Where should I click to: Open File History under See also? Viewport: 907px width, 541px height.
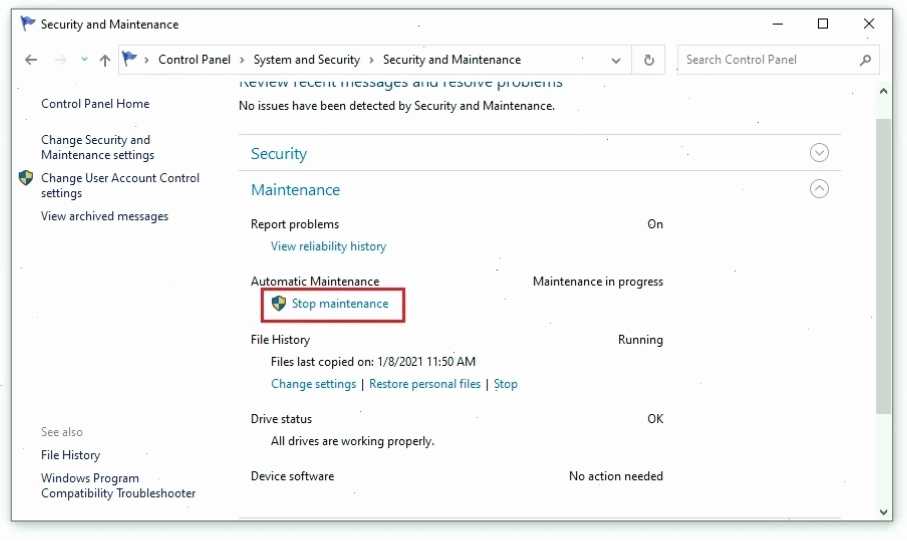tap(70, 455)
